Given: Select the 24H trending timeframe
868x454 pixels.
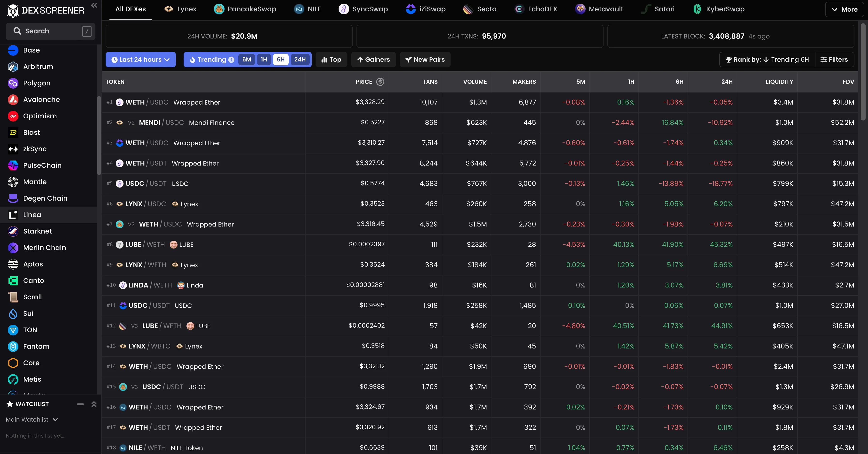Looking at the screenshot, I should 300,60.
